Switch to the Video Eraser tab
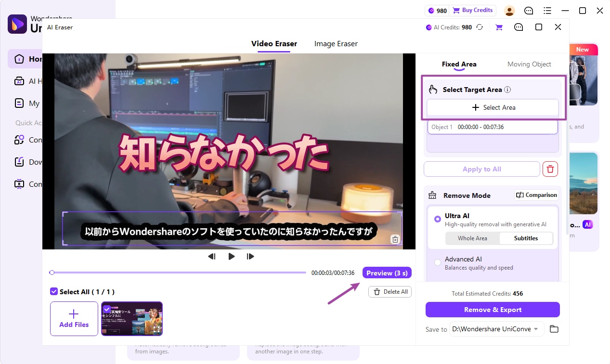The image size is (610, 364). (274, 44)
